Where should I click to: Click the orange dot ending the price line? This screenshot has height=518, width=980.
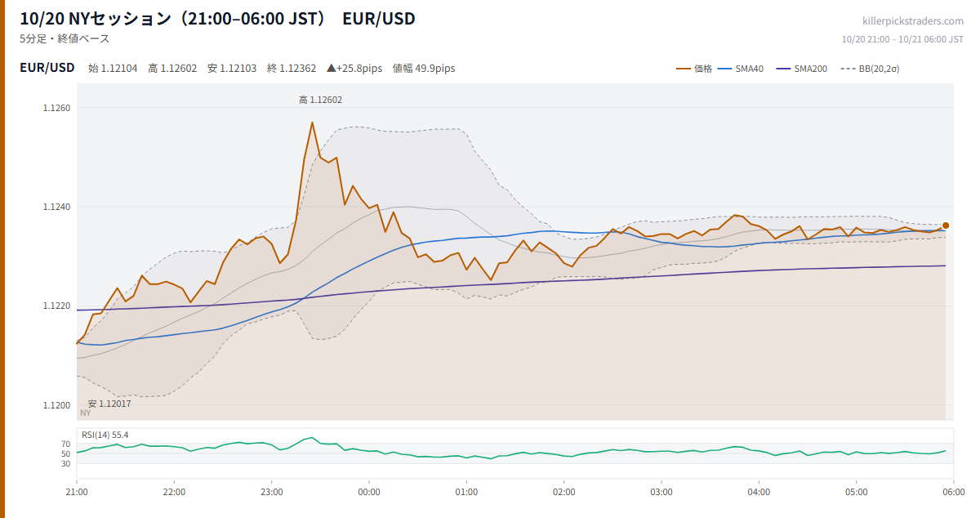[946, 226]
